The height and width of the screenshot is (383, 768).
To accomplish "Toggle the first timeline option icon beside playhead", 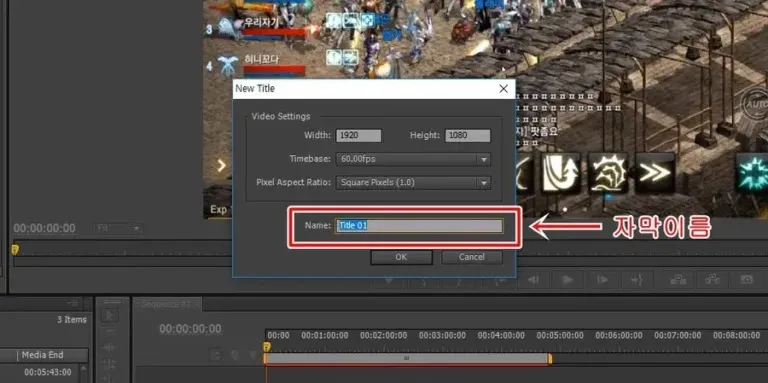I will coord(216,354).
